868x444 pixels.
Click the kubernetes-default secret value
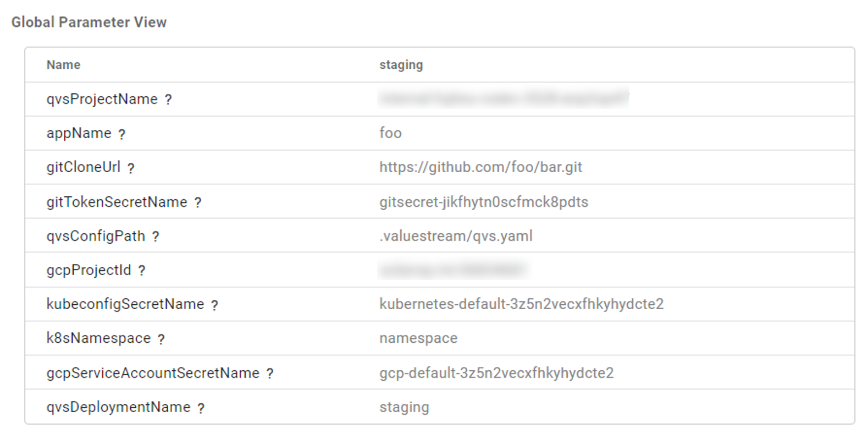point(521,304)
